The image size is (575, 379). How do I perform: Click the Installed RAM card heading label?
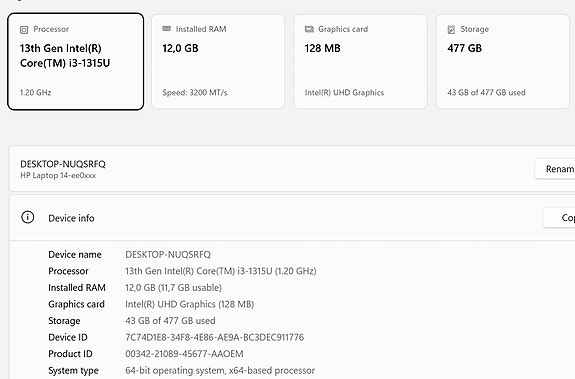pos(201,29)
